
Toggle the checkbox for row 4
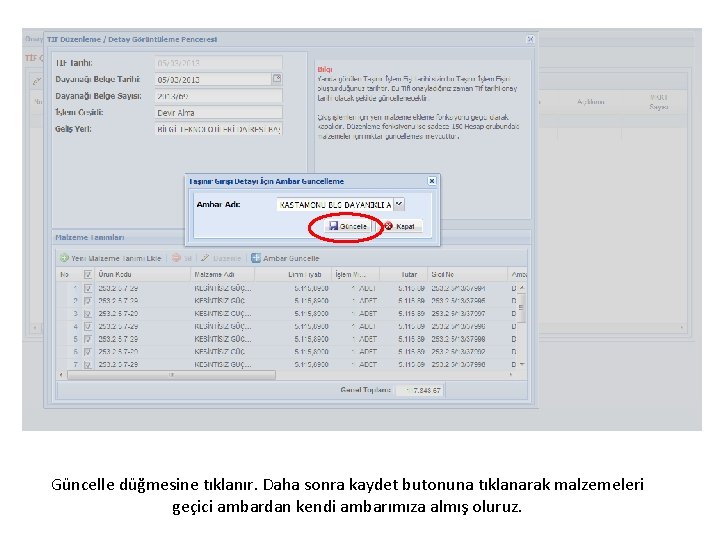pyautogui.click(x=88, y=326)
